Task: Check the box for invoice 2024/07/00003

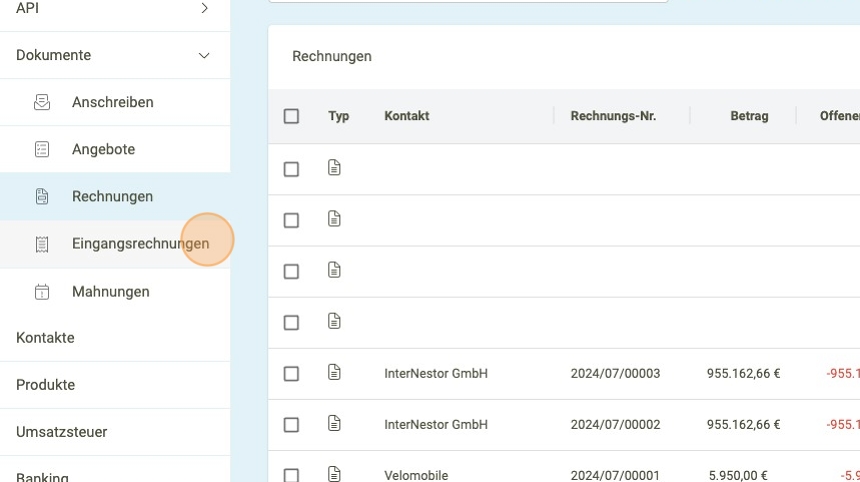Action: pyautogui.click(x=291, y=374)
